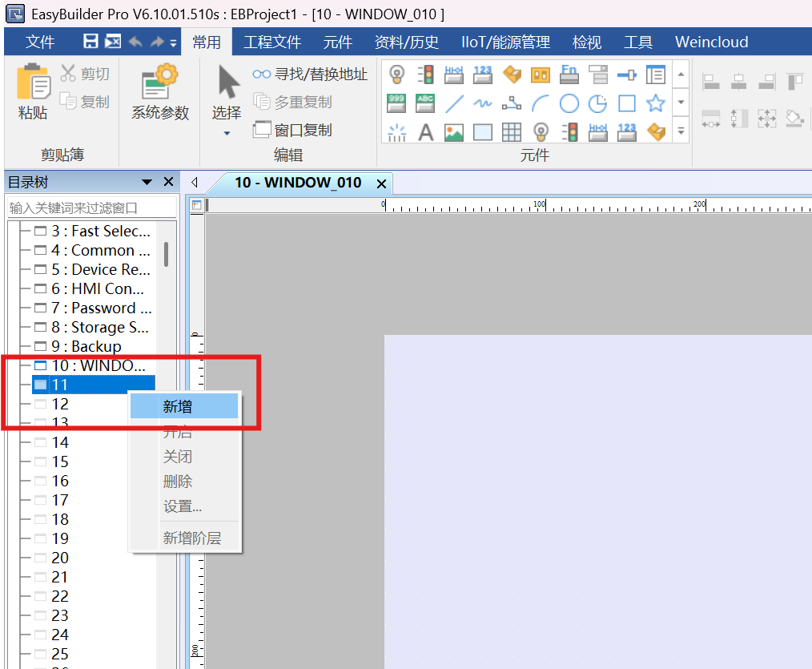
Task: Open the 文件 menu
Action: click(x=40, y=42)
